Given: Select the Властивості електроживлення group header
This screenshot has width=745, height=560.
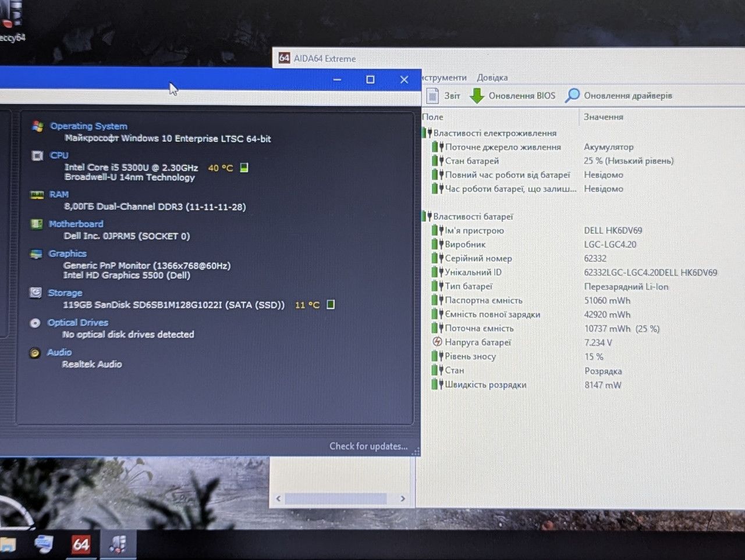Looking at the screenshot, I should coord(495,133).
